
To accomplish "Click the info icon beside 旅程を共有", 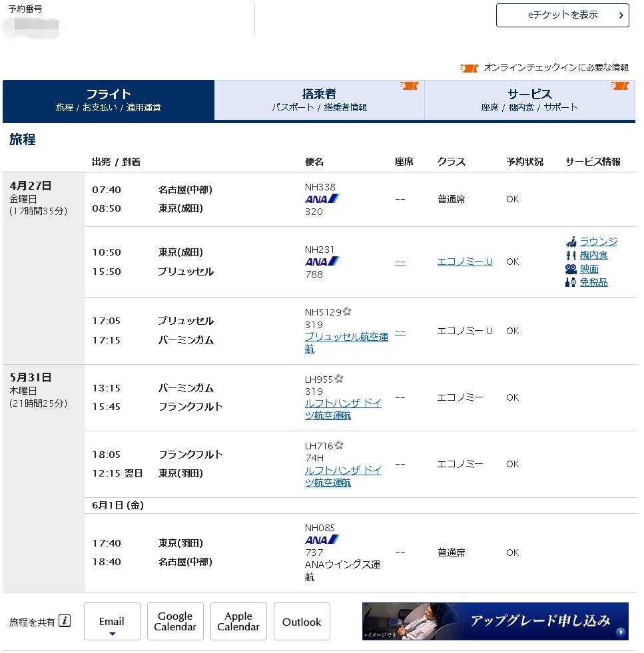I will click(x=65, y=621).
